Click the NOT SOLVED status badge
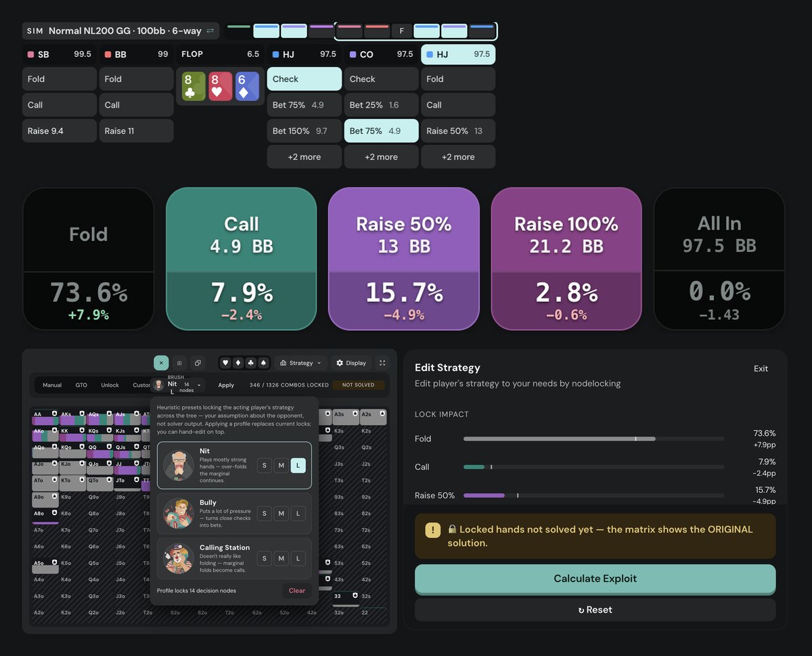The height and width of the screenshot is (656, 812). 357,385
